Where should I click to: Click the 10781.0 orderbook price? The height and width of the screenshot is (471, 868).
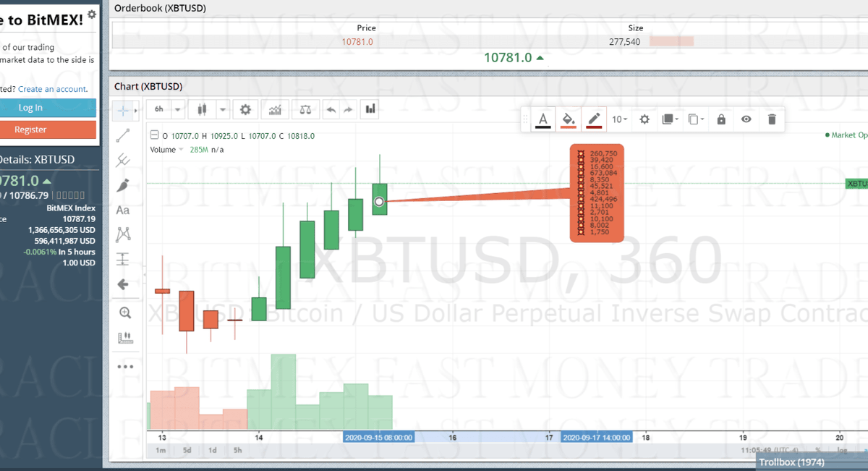coord(357,41)
